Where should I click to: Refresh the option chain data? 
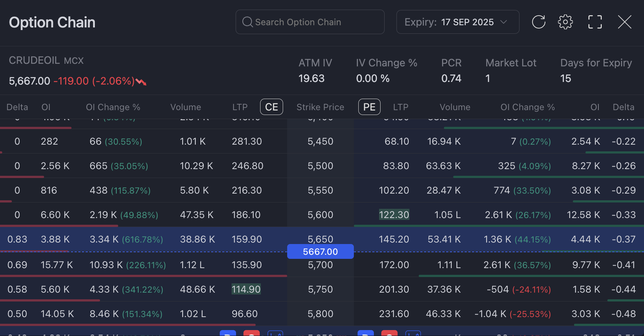point(538,22)
